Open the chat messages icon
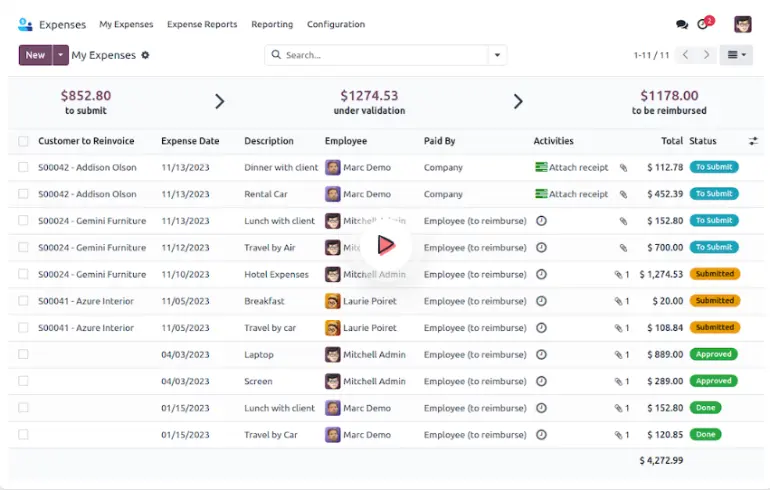 (x=682, y=24)
